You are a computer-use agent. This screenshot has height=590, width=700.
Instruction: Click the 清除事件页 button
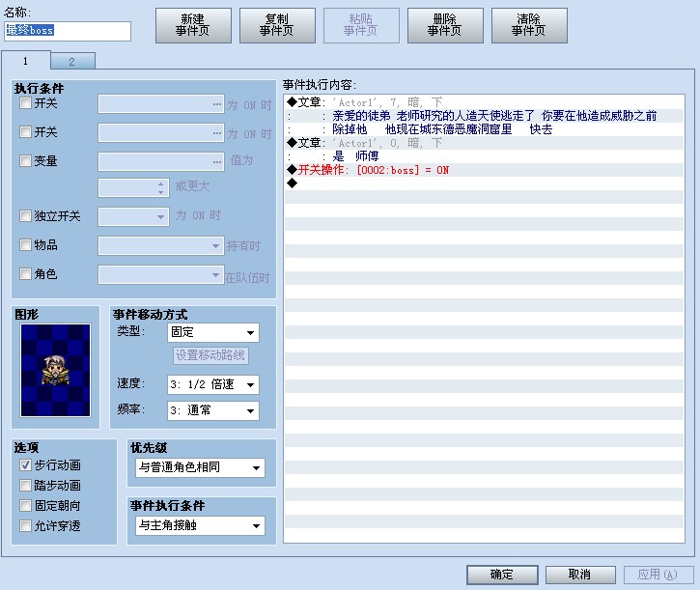(529, 25)
